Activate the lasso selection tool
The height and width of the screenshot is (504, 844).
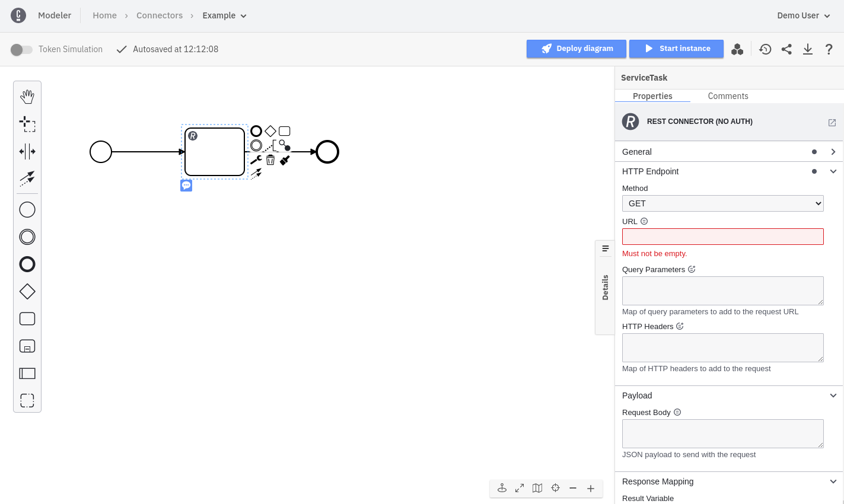(27, 124)
